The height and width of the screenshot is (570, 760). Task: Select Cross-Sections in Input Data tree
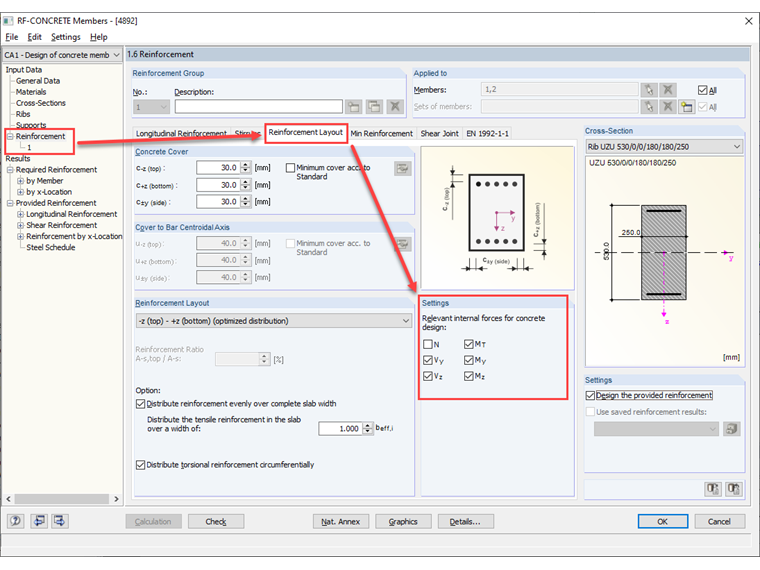(x=40, y=103)
